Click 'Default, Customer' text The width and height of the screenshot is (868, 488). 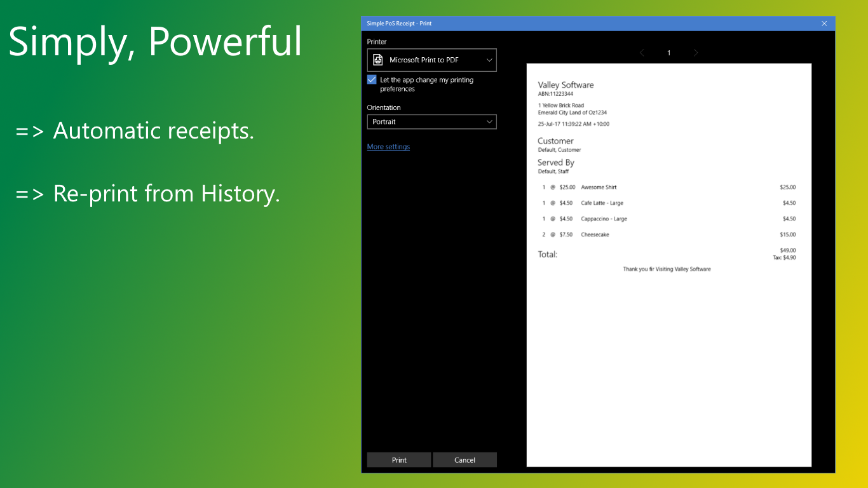pyautogui.click(x=559, y=150)
